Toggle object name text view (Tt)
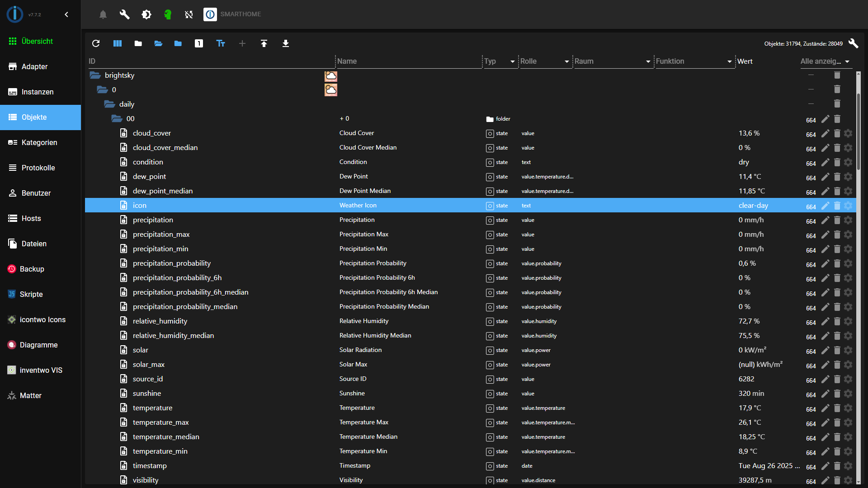This screenshot has width=868, height=488. 221,43
